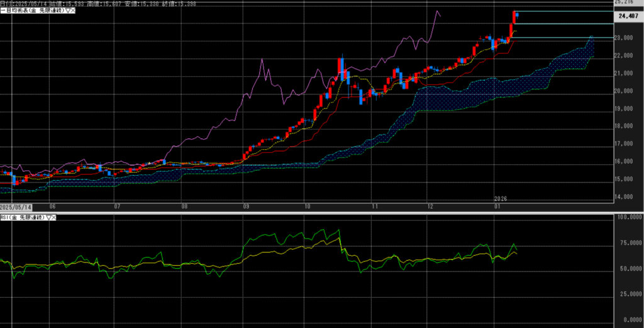Click the green RSI line peak in October

[340, 230]
